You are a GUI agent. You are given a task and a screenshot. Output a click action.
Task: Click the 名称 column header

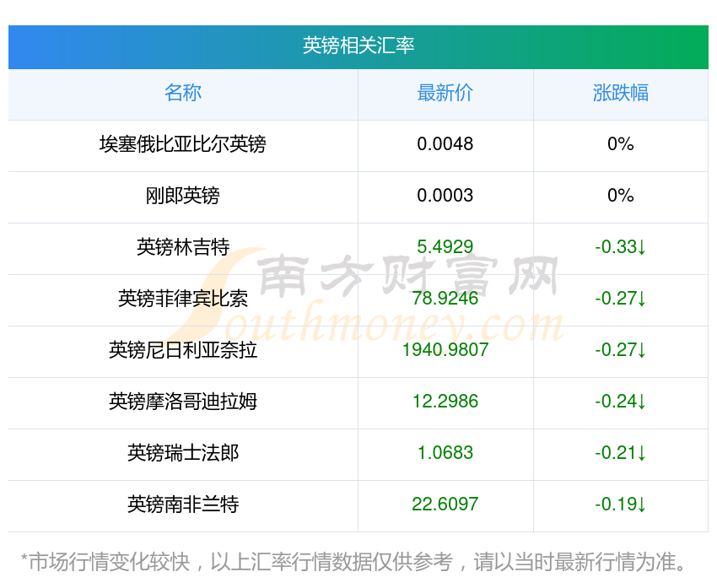coord(183,93)
